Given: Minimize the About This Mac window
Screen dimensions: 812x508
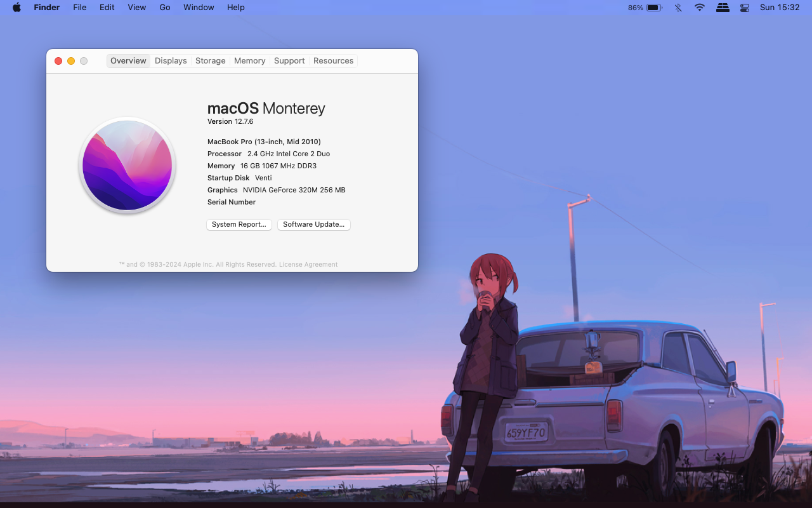Looking at the screenshot, I should pos(71,61).
